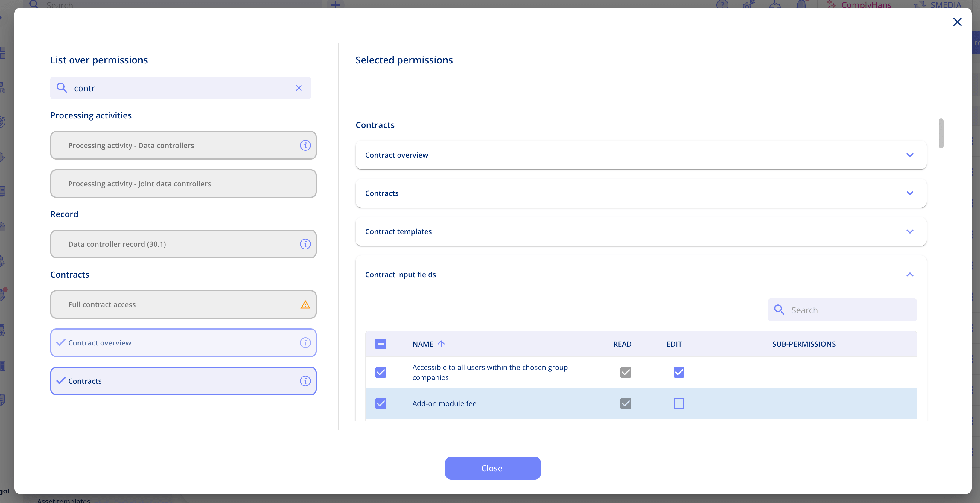980x503 pixels.
Task: Click the permissions search field containing 'contr'
Action: tap(180, 88)
